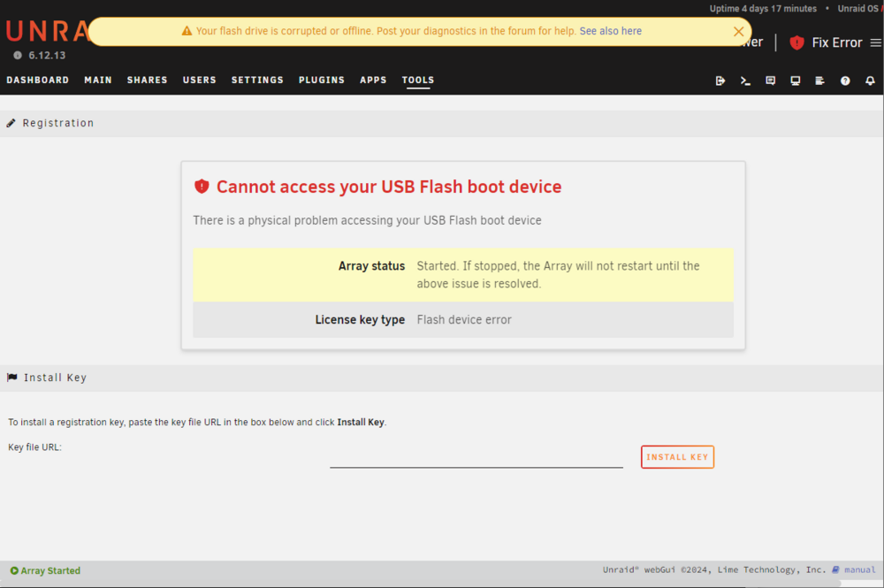The width and height of the screenshot is (884, 588).
Task: Click the 'Array status' label
Action: coord(371,266)
